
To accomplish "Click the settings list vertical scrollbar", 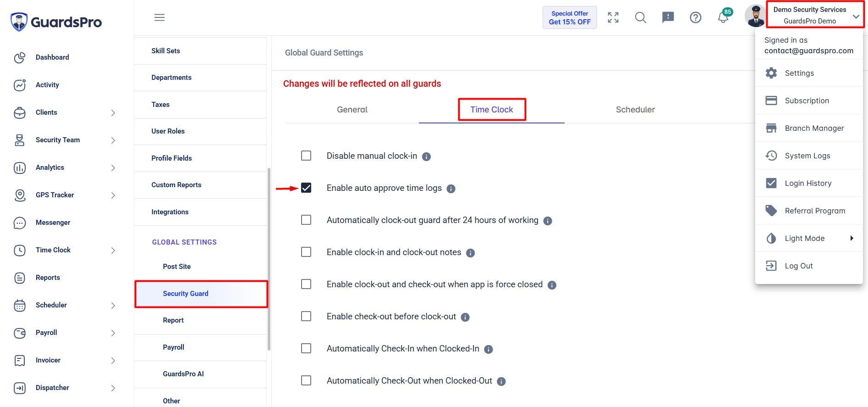I will click(x=269, y=259).
